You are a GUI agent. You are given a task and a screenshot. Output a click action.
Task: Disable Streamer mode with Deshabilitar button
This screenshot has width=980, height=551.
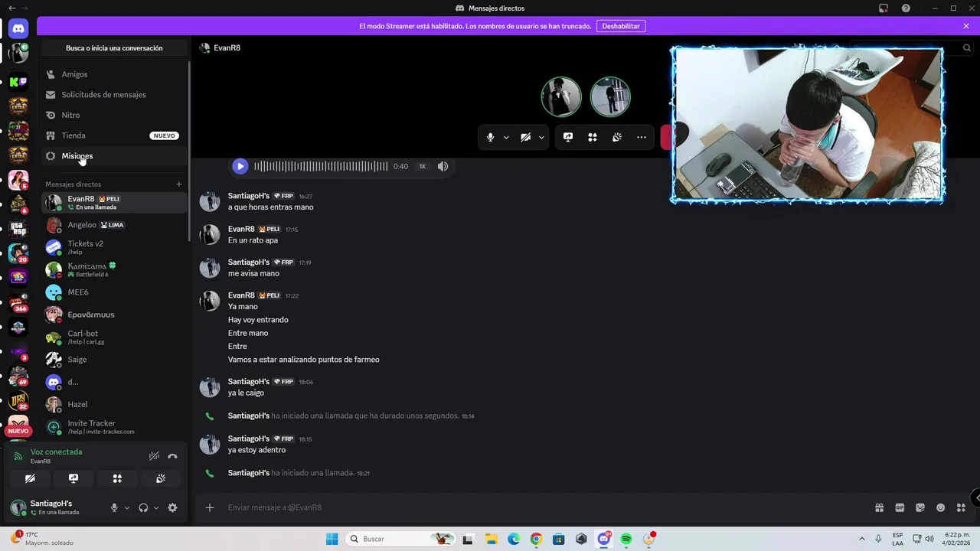tap(621, 26)
